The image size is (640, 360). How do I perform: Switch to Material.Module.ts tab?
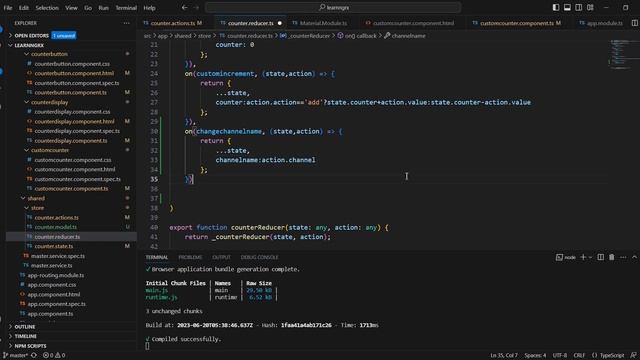(x=323, y=23)
